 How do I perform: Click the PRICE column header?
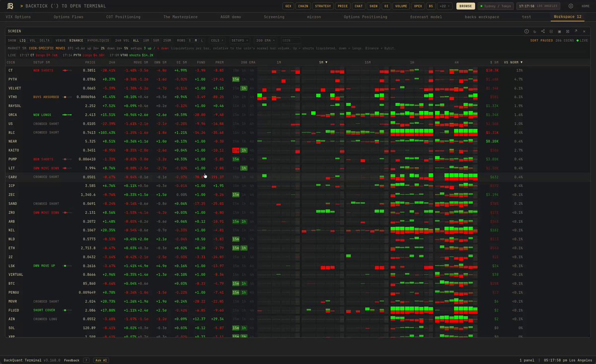tap(90, 62)
